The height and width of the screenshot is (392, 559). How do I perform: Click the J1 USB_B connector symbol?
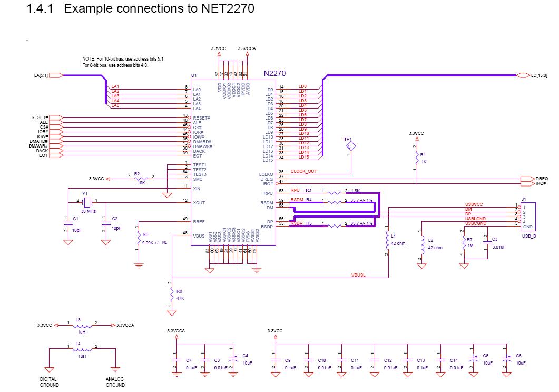pos(527,217)
